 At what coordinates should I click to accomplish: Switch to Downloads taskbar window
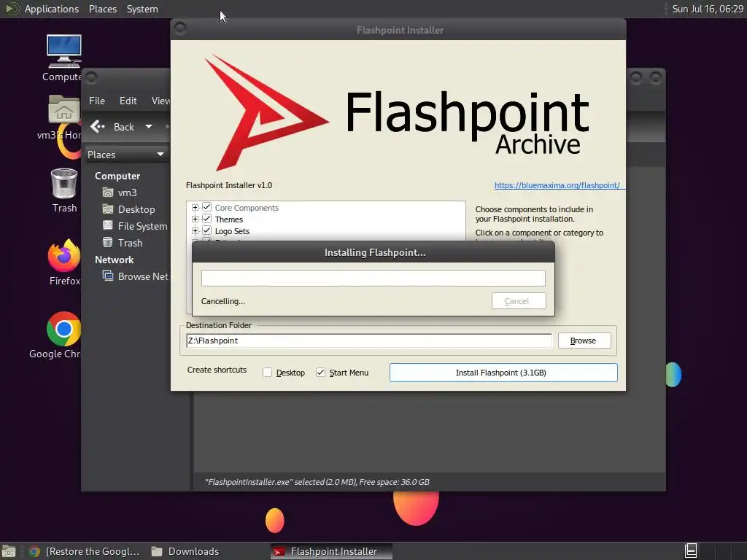pyautogui.click(x=185, y=551)
